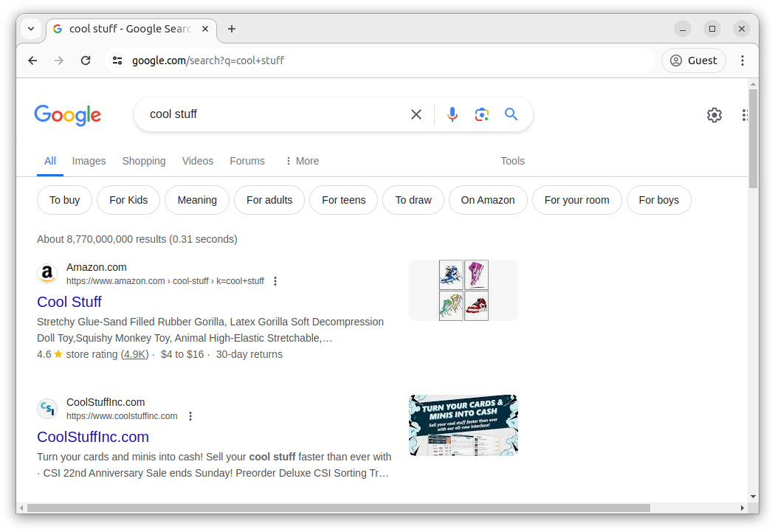Open Google Lens image search icon

[x=481, y=114]
